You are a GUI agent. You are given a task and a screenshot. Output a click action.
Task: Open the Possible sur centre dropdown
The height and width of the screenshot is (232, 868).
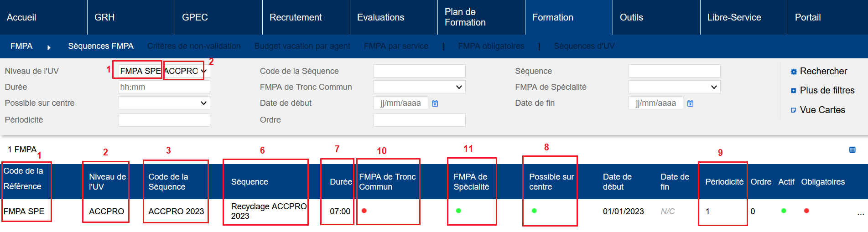[203, 103]
